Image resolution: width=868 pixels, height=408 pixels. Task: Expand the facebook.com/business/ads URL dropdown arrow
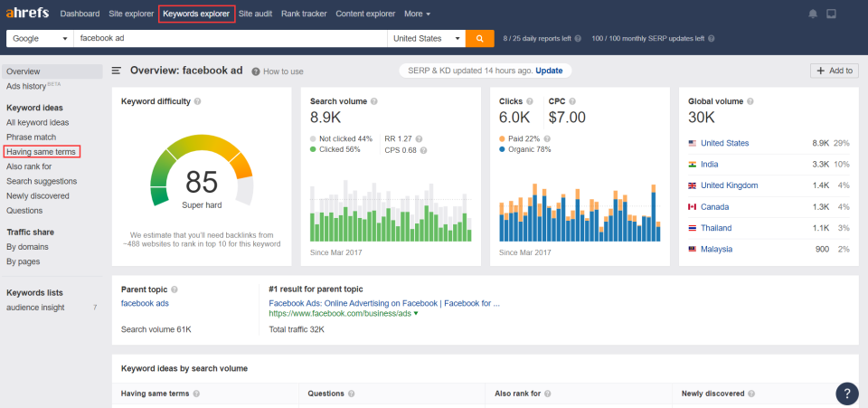tap(416, 314)
